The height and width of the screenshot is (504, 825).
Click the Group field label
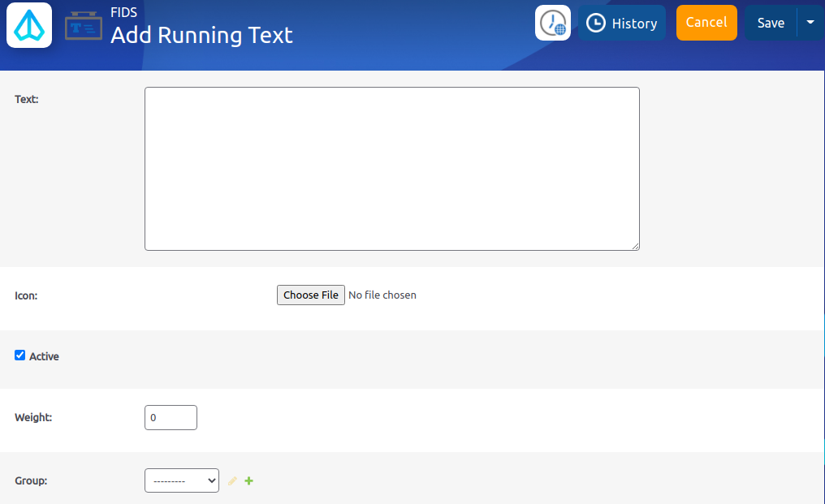pos(31,480)
